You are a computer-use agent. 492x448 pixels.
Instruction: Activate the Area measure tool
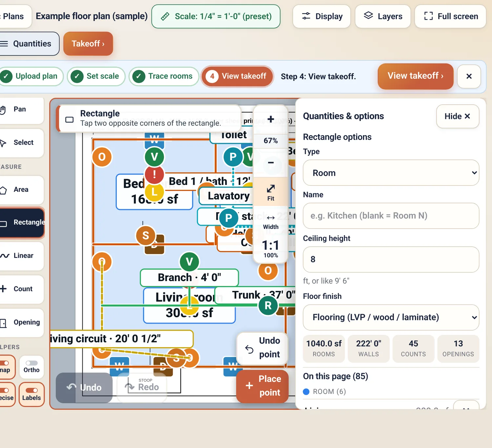click(21, 190)
